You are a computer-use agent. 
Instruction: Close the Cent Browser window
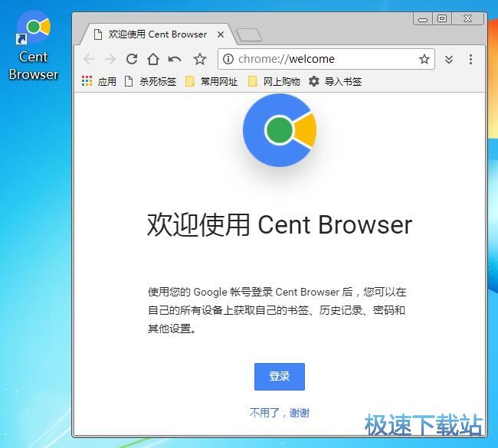[x=467, y=18]
